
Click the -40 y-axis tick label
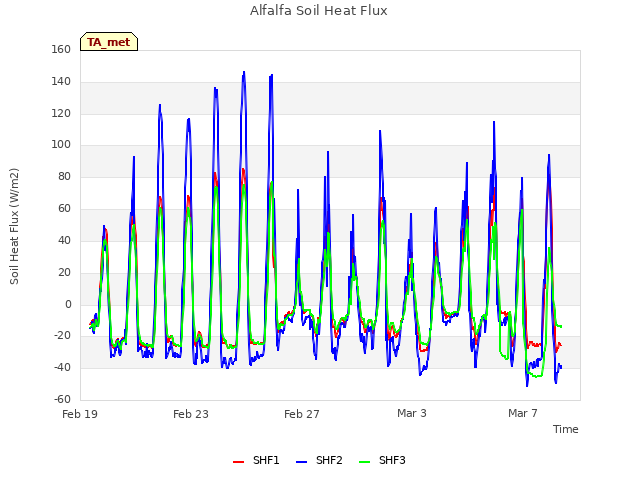(x=63, y=368)
